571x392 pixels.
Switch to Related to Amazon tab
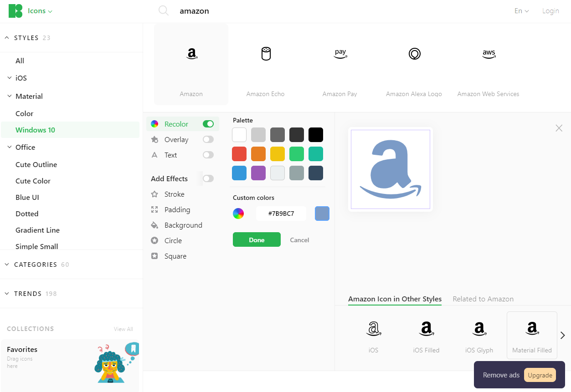click(483, 299)
